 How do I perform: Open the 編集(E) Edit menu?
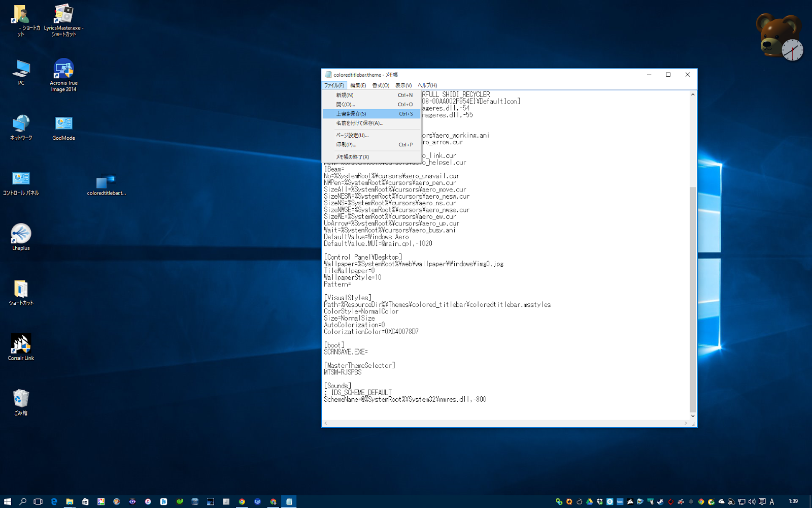coord(358,85)
